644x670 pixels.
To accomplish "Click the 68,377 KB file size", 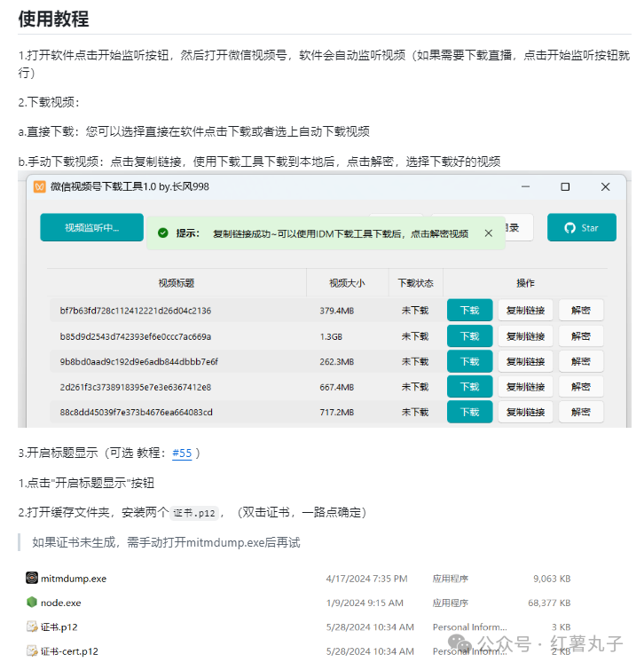I will pos(549,603).
